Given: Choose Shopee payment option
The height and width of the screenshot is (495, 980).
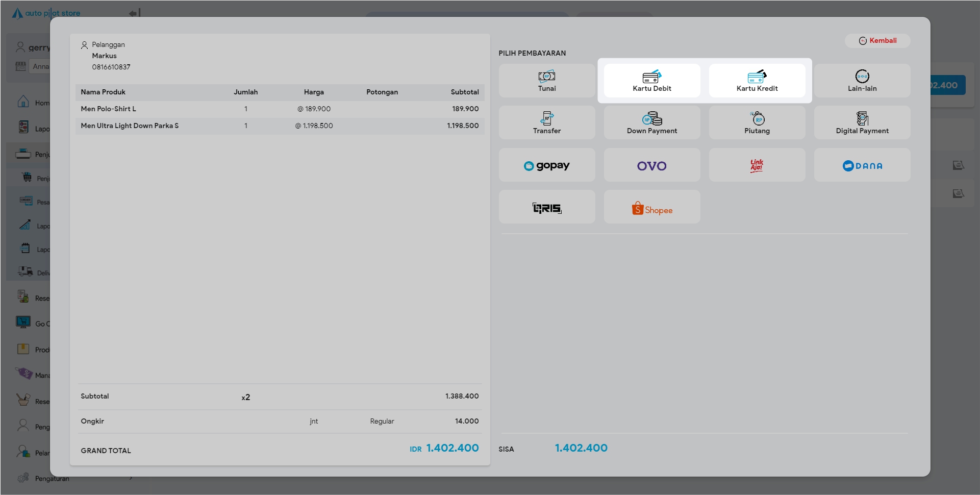Looking at the screenshot, I should point(651,207).
